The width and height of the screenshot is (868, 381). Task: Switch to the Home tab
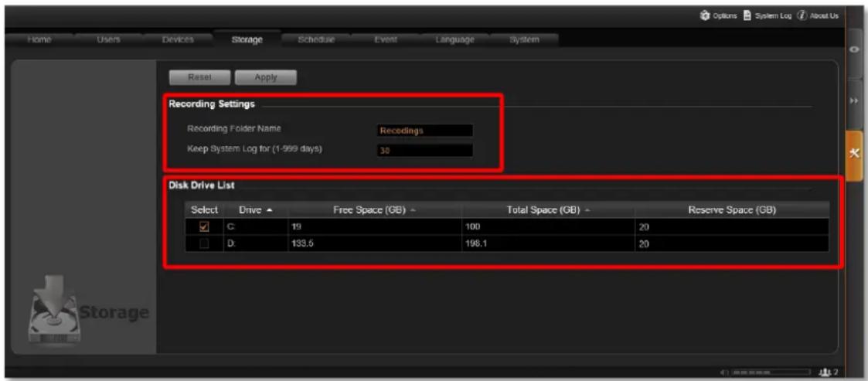point(38,39)
